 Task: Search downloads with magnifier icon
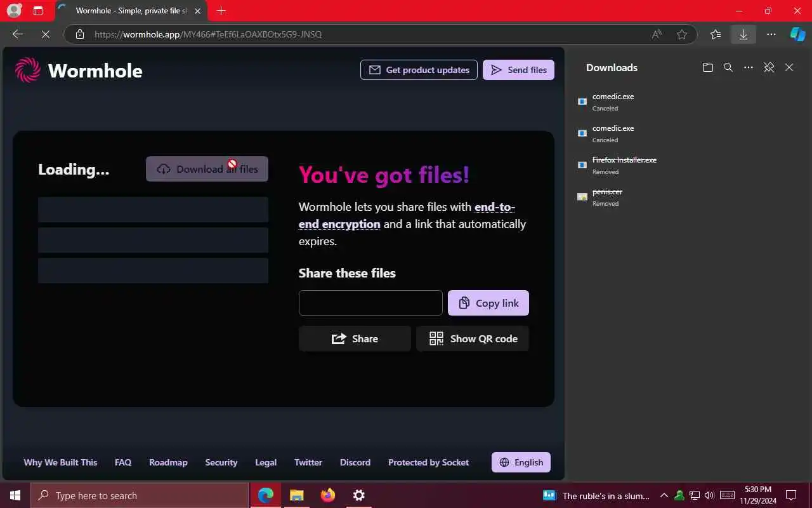[728, 67]
